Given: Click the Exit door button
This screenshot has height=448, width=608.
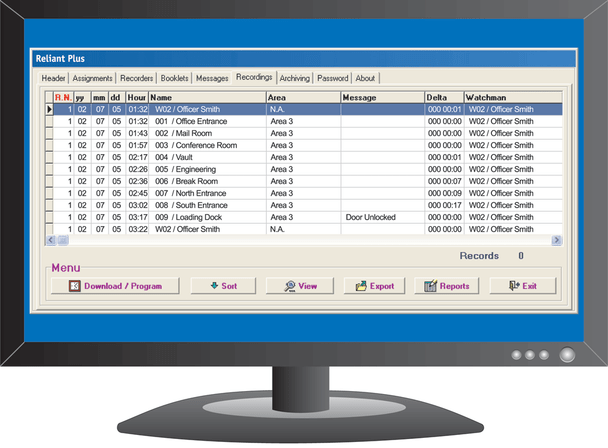Looking at the screenshot, I should [x=522, y=286].
